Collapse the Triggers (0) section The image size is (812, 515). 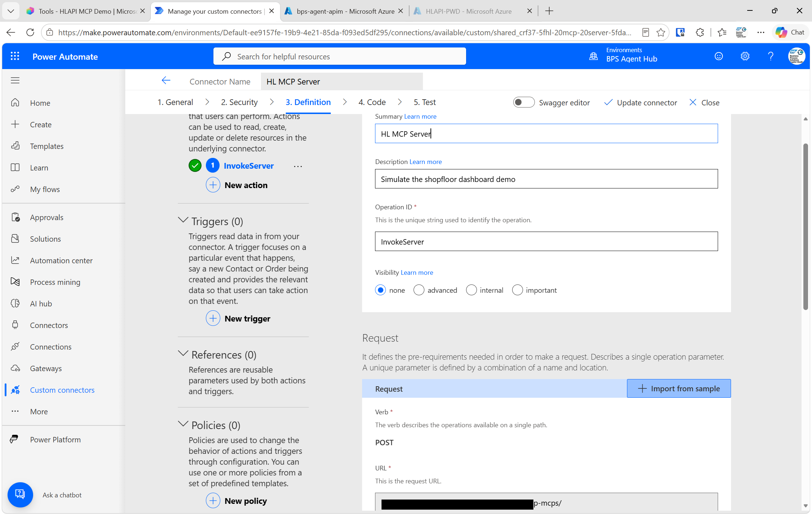(183, 220)
